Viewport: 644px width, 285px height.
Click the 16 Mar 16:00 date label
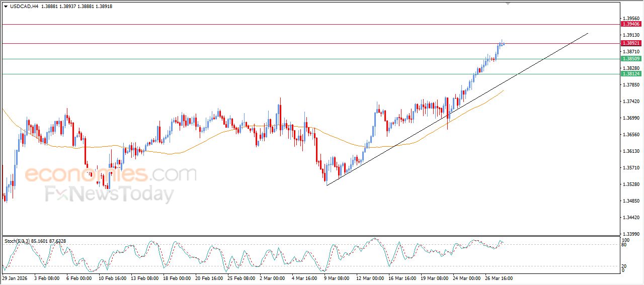(x=401, y=278)
